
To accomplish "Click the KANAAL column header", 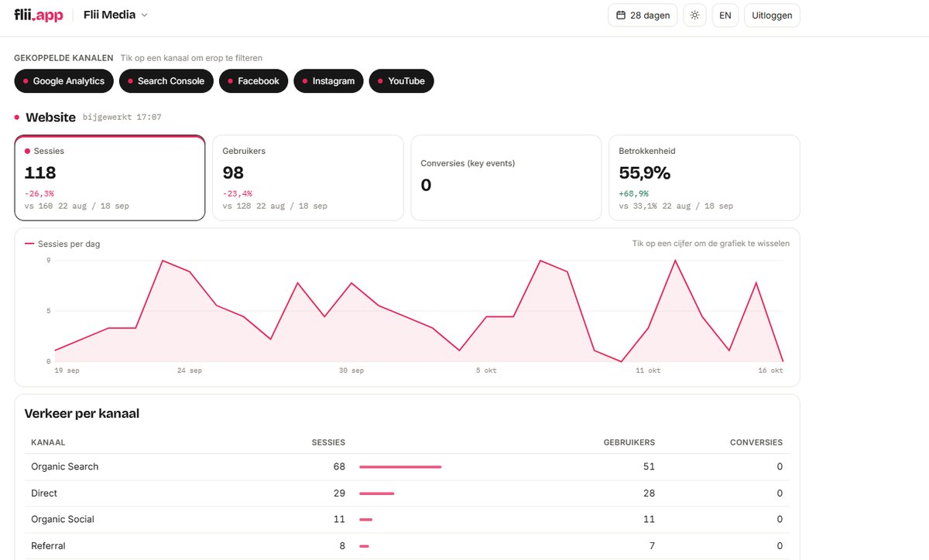I will pyautogui.click(x=48, y=442).
